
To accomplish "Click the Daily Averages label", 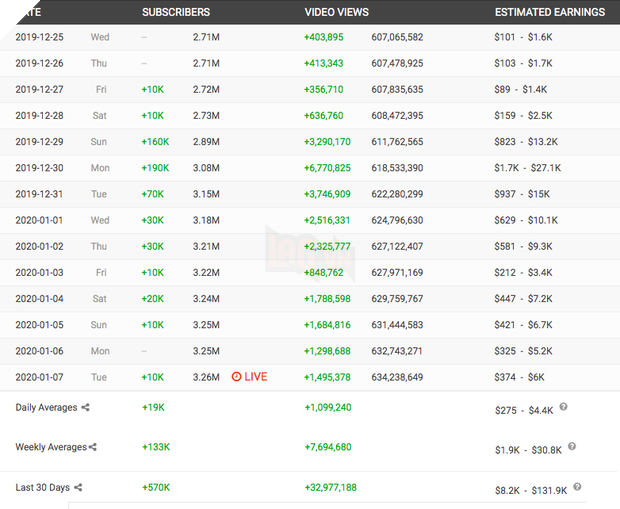I will (46, 408).
